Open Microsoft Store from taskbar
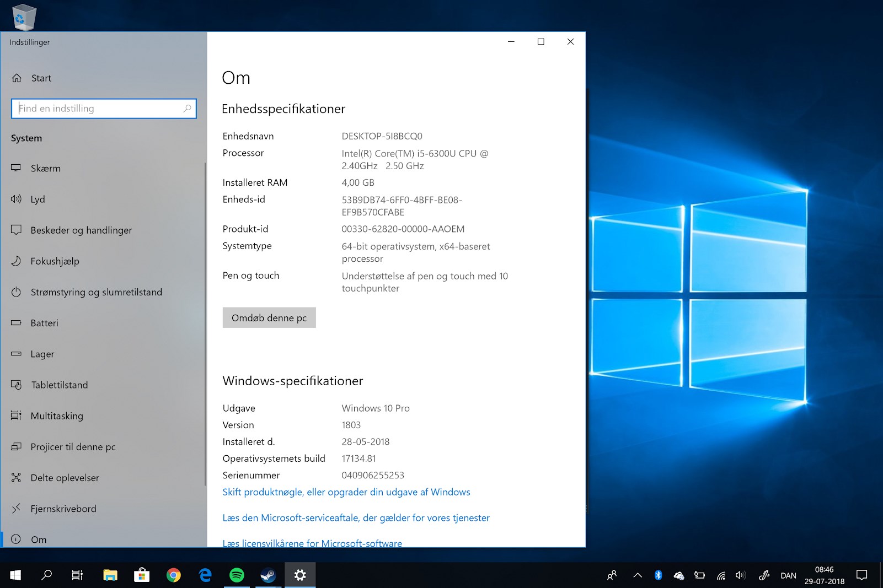This screenshot has width=883, height=588. [x=142, y=575]
